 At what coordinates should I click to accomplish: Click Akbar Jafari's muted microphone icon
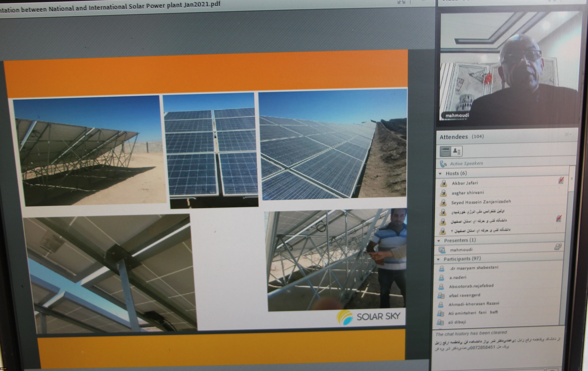[561, 181]
